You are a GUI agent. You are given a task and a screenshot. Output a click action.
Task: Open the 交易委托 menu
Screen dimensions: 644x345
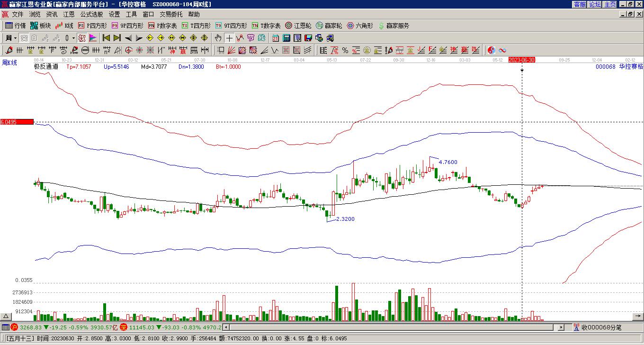[171, 14]
